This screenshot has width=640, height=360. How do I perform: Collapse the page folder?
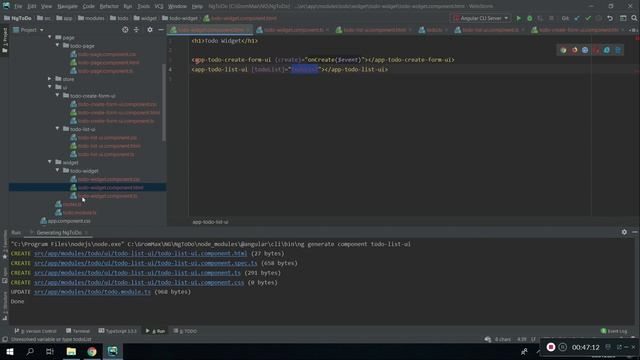tap(50, 37)
